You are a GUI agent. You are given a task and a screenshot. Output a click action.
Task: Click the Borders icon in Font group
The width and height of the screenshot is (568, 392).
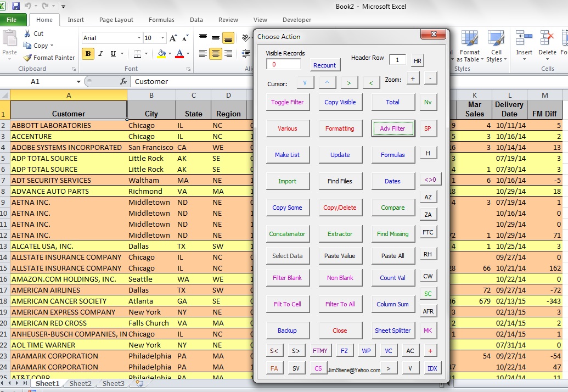click(x=137, y=54)
